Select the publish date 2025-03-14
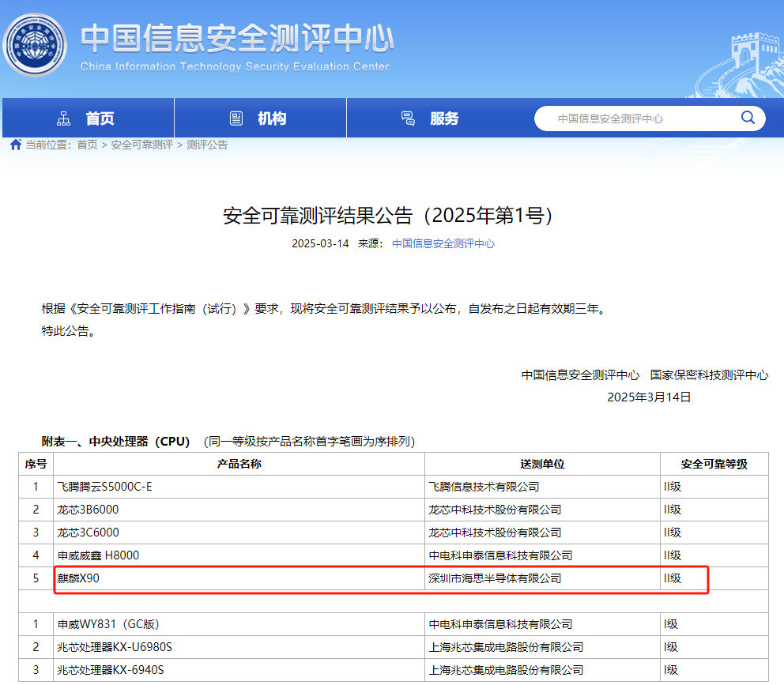The width and height of the screenshot is (784, 685). coord(321,243)
